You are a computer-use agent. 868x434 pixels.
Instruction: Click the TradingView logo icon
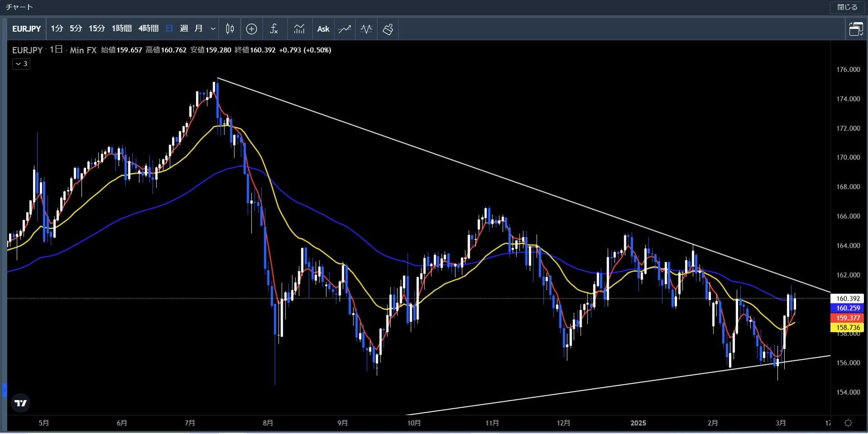click(21, 403)
